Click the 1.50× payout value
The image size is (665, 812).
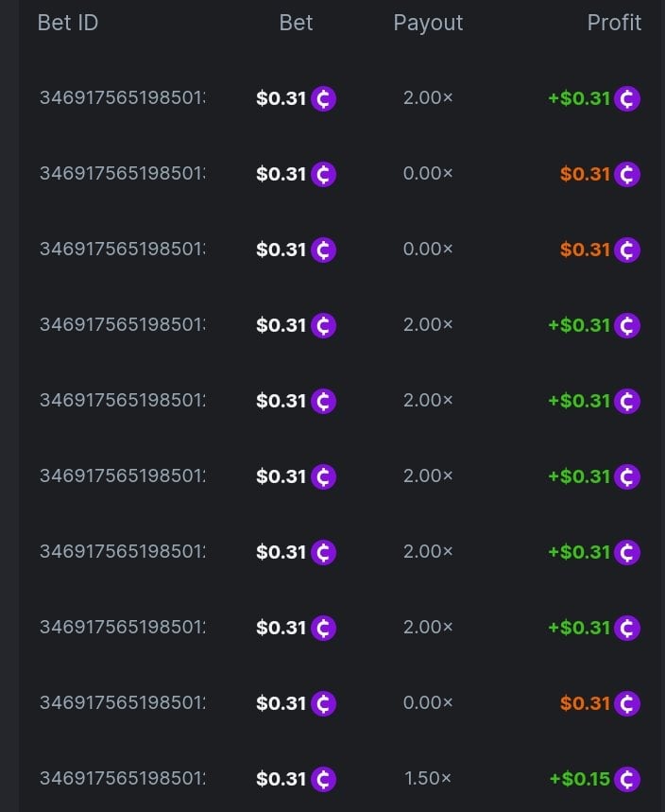point(428,779)
